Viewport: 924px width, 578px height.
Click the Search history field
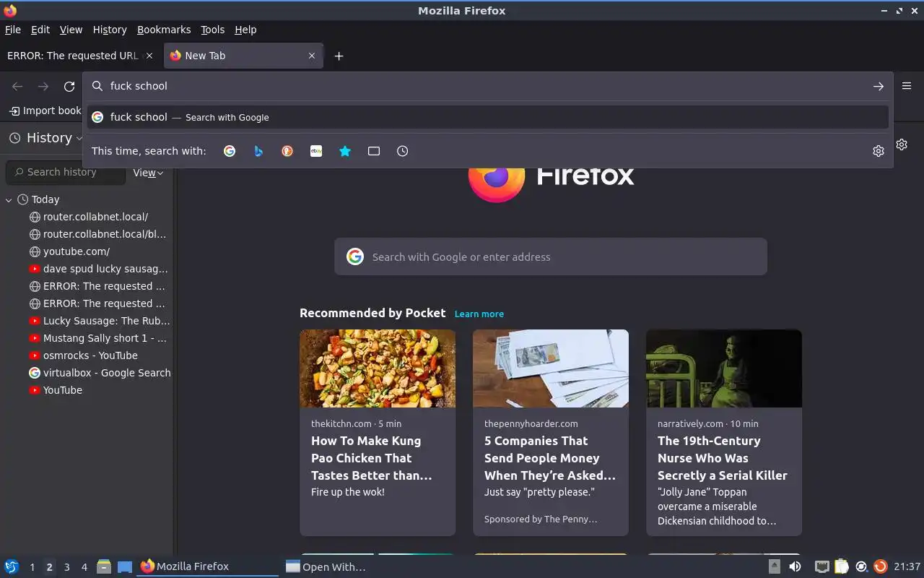[x=65, y=172]
